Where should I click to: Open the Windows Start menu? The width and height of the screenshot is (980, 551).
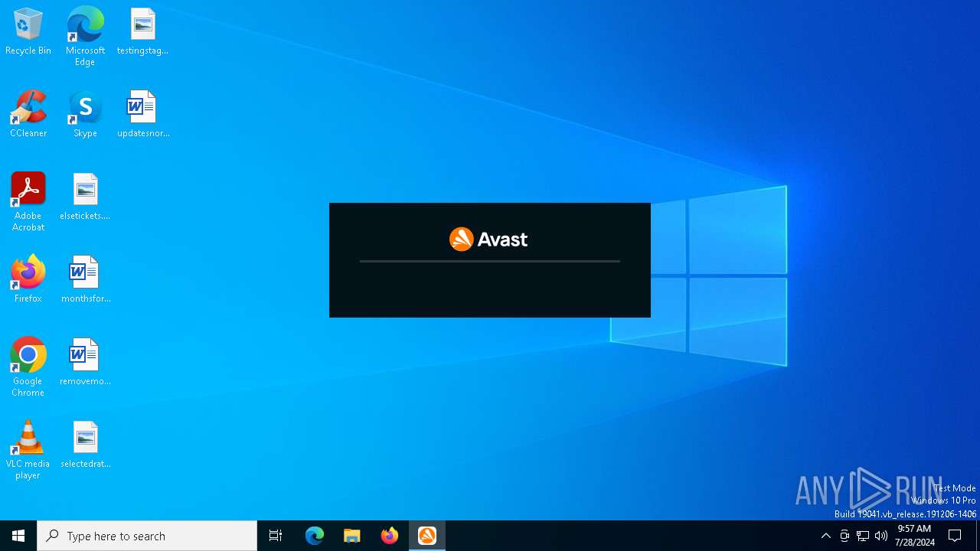pos(18,536)
